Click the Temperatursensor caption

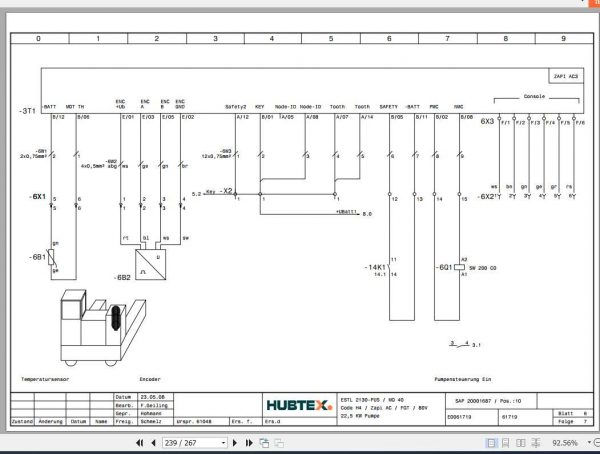click(45, 379)
